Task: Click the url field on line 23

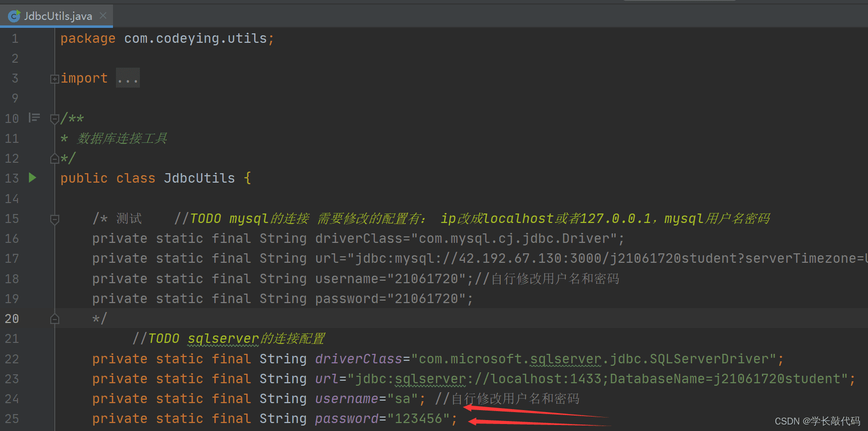Action: click(x=326, y=379)
